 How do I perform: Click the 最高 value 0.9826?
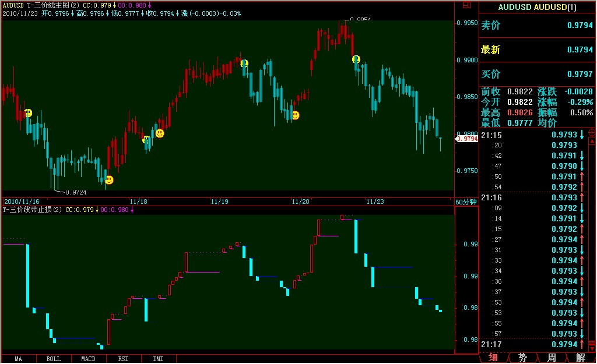519,112
